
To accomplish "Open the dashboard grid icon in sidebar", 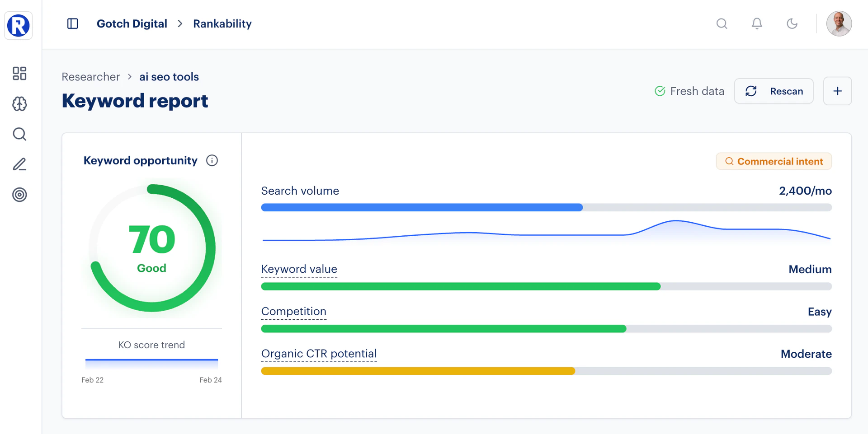I will [x=19, y=74].
